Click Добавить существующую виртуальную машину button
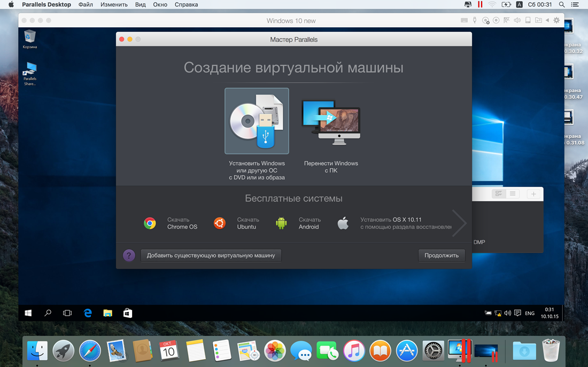 coord(211,255)
